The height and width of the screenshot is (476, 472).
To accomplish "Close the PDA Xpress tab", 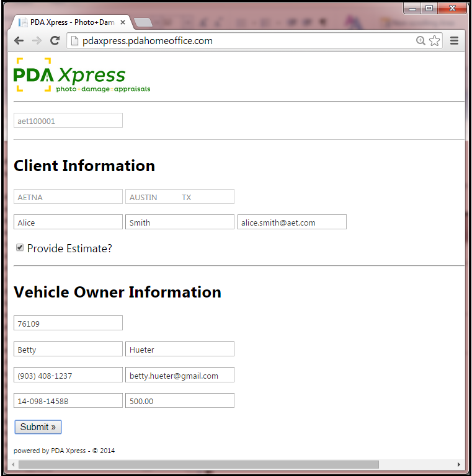I will [123, 22].
